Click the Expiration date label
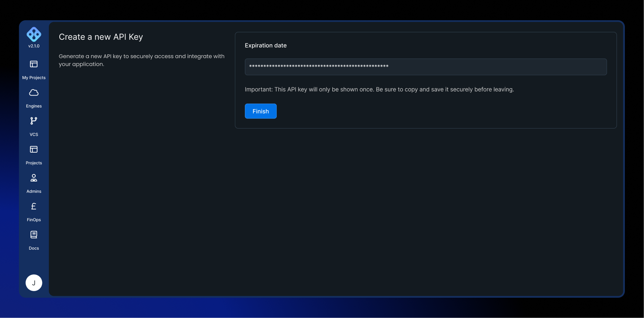644x318 pixels. tap(266, 45)
